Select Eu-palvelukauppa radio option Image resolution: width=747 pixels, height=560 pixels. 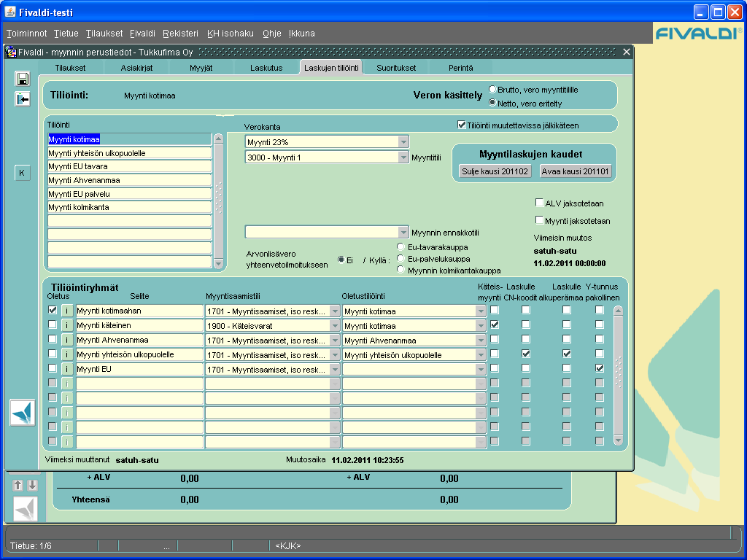[400, 259]
